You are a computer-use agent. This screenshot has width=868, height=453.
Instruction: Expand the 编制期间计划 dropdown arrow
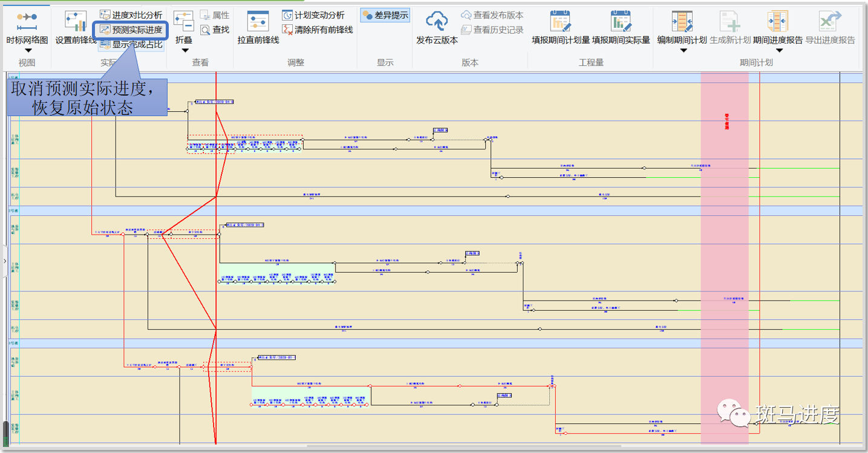coord(684,51)
